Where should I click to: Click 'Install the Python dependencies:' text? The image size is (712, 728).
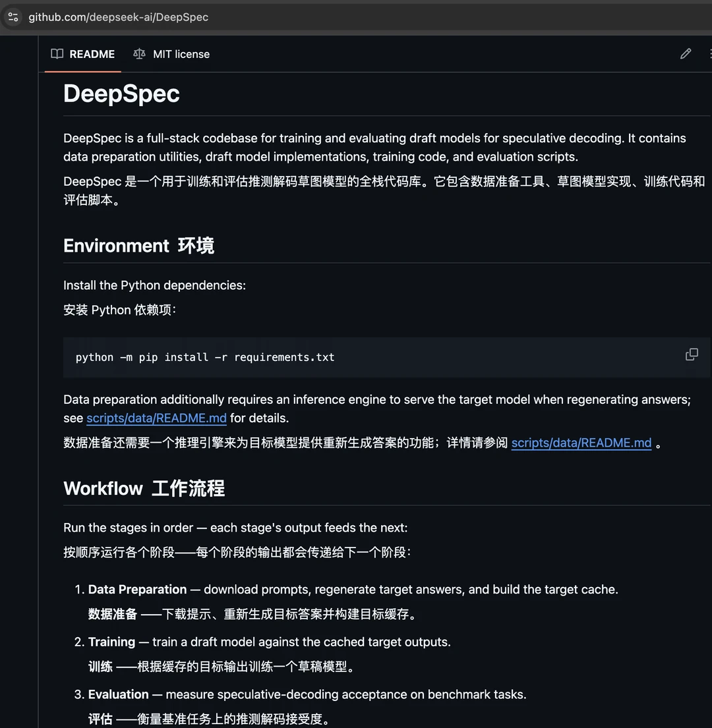click(x=155, y=285)
